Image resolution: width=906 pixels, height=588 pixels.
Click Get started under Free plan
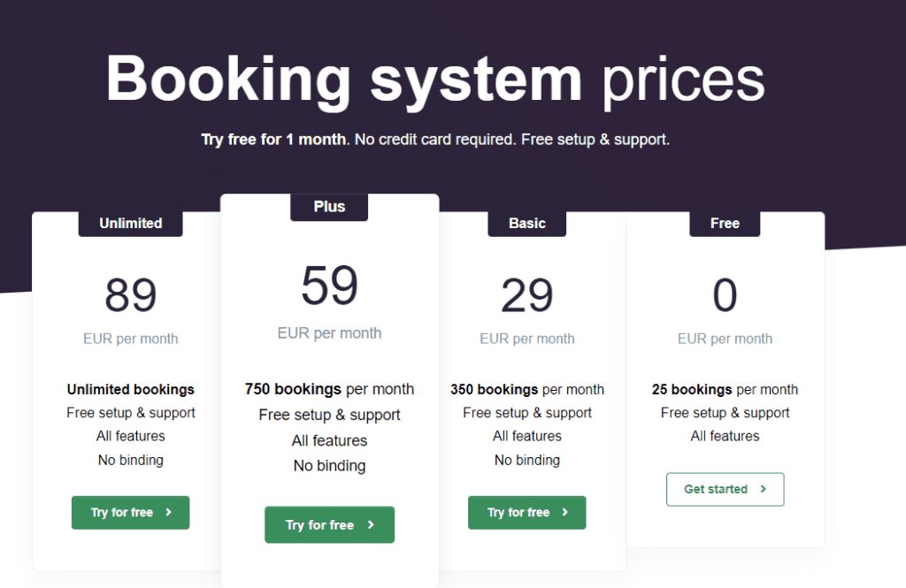pos(726,489)
